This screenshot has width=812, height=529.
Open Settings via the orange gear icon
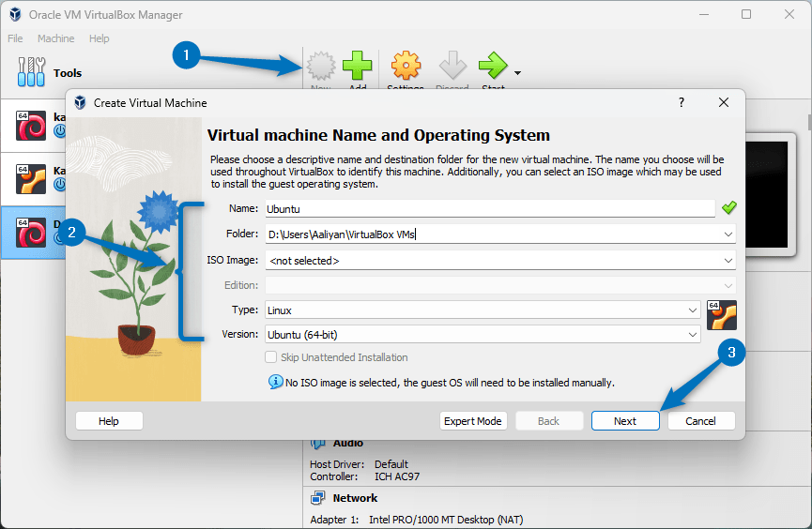pyautogui.click(x=406, y=66)
